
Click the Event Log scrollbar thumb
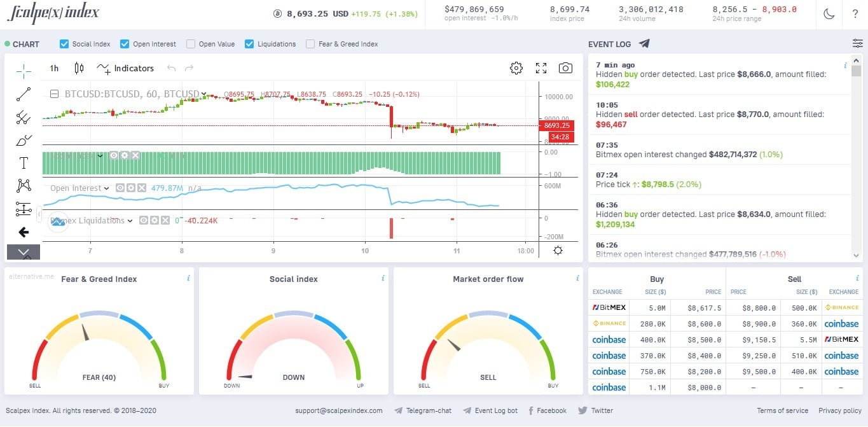click(856, 70)
